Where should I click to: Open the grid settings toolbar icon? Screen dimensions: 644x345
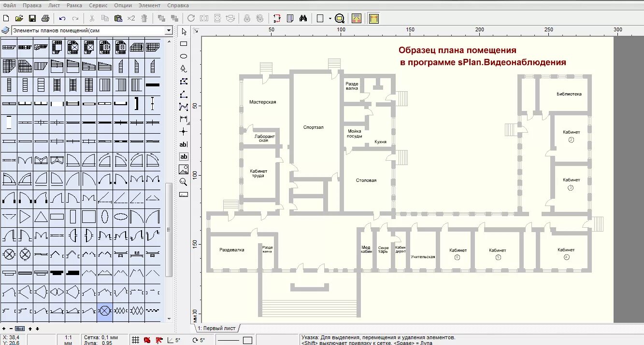point(320,18)
